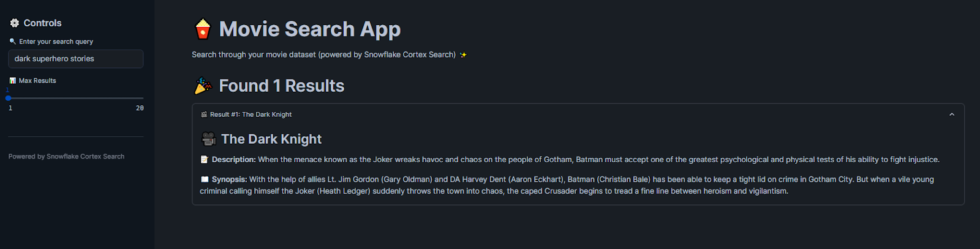Click the magnifying glass icon above search box
980x249 pixels.
coord(12,42)
